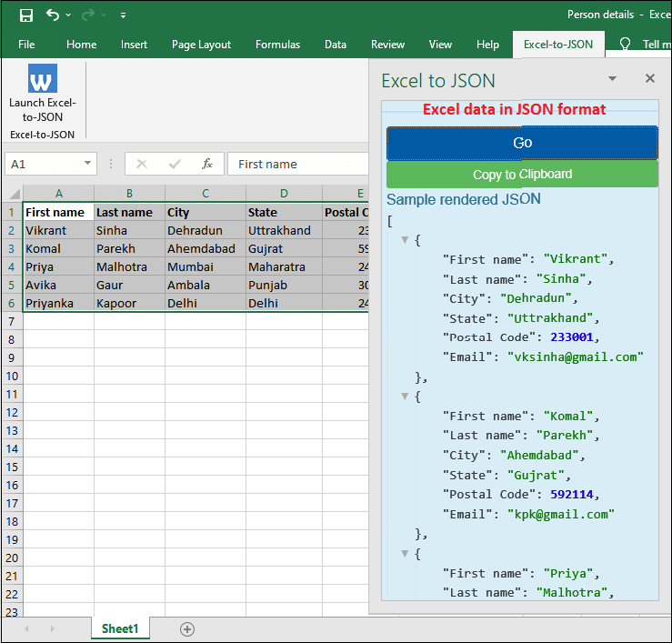Select cell containing Dehradun
Screen dimensions: 672x643
pyautogui.click(x=206, y=230)
